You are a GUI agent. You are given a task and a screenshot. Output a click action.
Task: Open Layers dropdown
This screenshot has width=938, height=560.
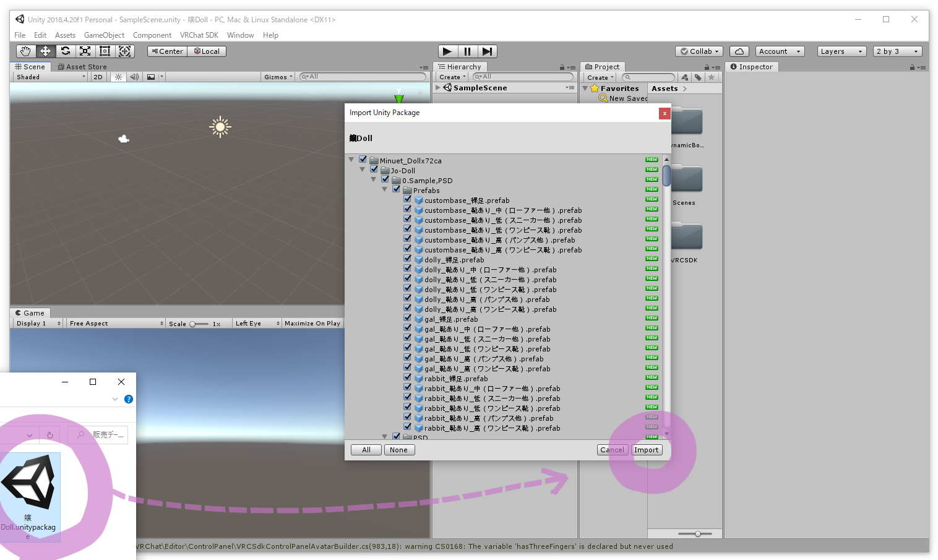pos(842,51)
